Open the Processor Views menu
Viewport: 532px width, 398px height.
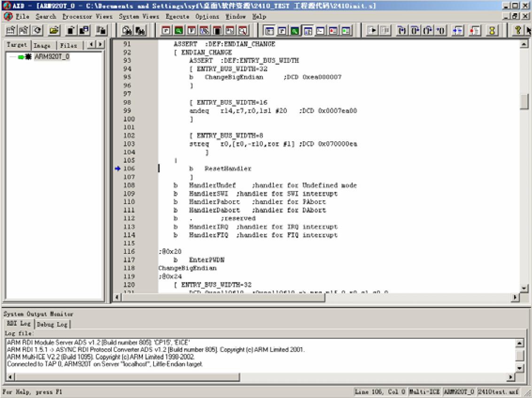click(x=88, y=16)
